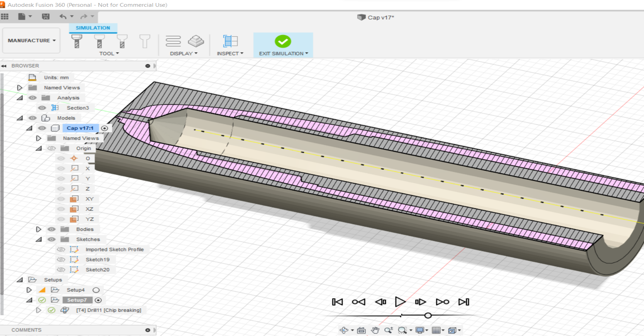Image resolution: width=644 pixels, height=336 pixels.
Task: Click the Setup7 active radio button
Action: 98,300
